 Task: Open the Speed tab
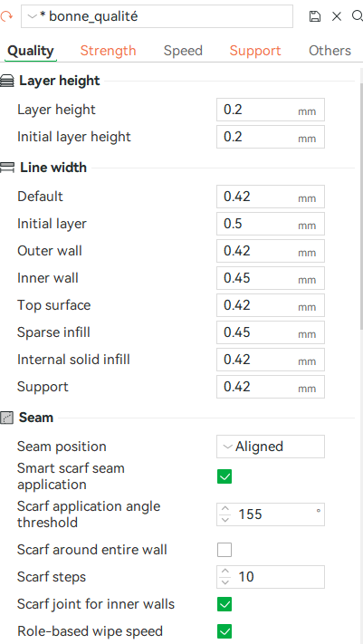(183, 51)
